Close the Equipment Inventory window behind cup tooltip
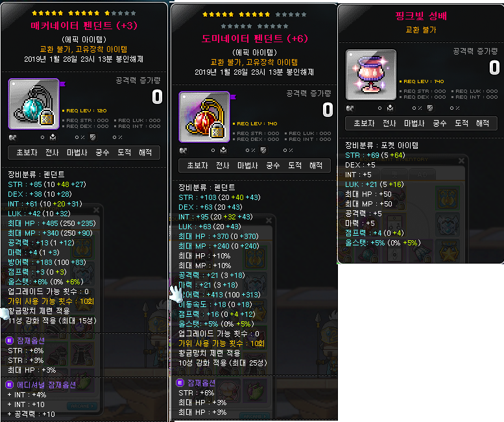This screenshot has height=422, width=504. point(461,160)
